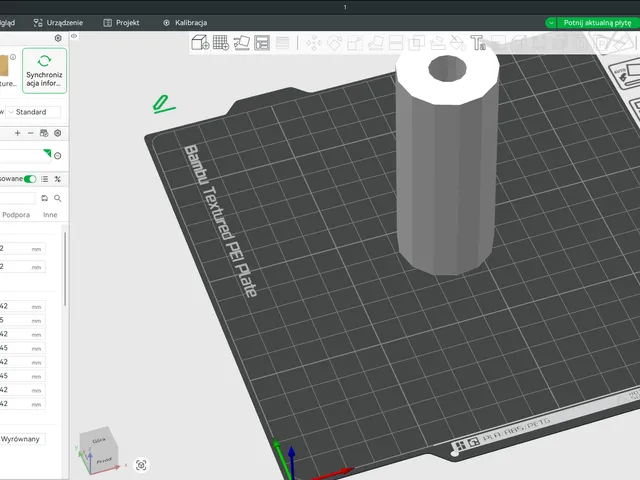Open the Wyrównany dropdown

pyautogui.click(x=22, y=439)
